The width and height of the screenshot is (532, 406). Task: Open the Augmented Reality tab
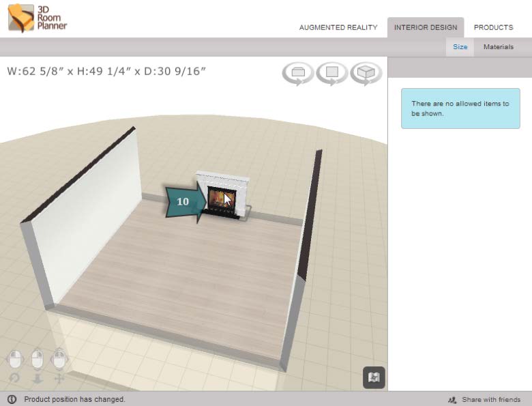tap(338, 27)
